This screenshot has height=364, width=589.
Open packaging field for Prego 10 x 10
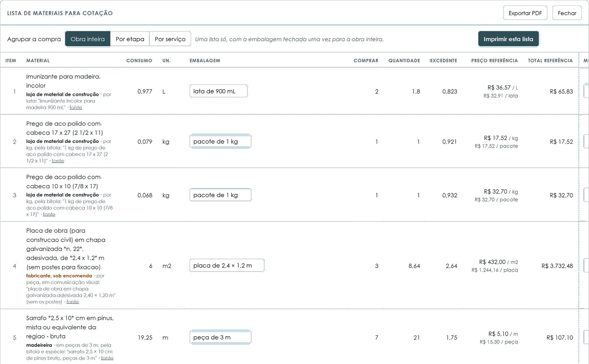pyautogui.click(x=220, y=195)
